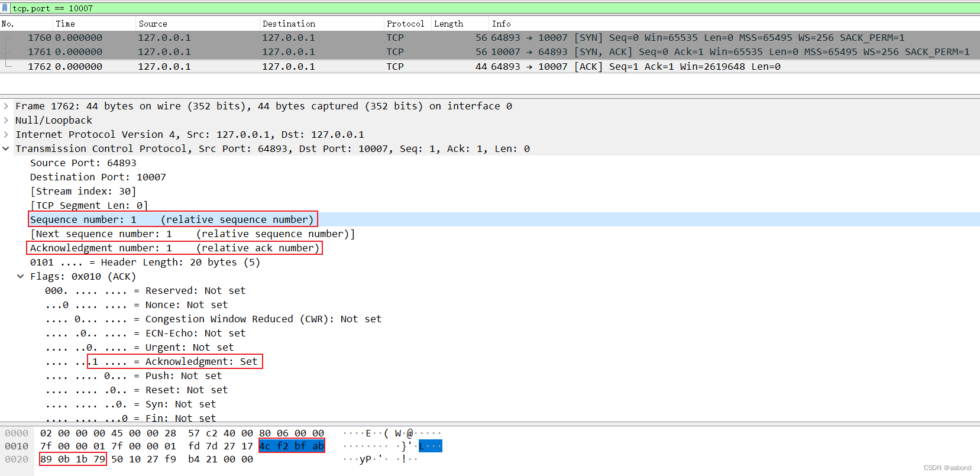Click the Info column header
The height and width of the screenshot is (476, 980).
(735, 24)
